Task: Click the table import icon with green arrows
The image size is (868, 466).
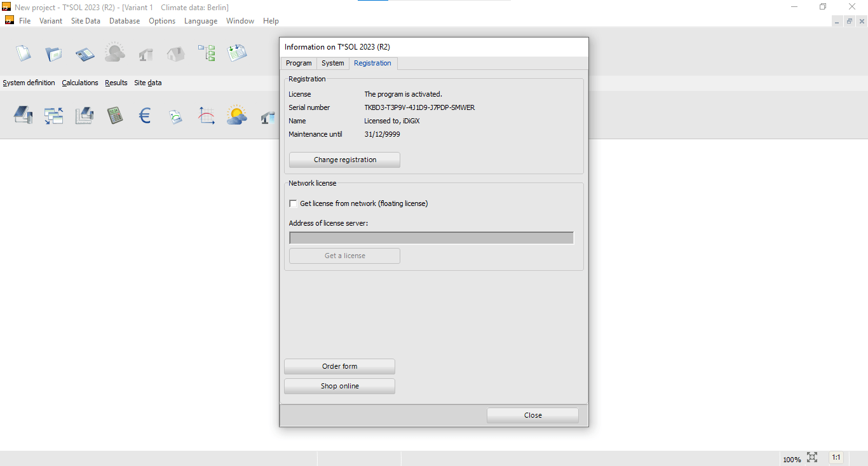Action: (x=237, y=53)
